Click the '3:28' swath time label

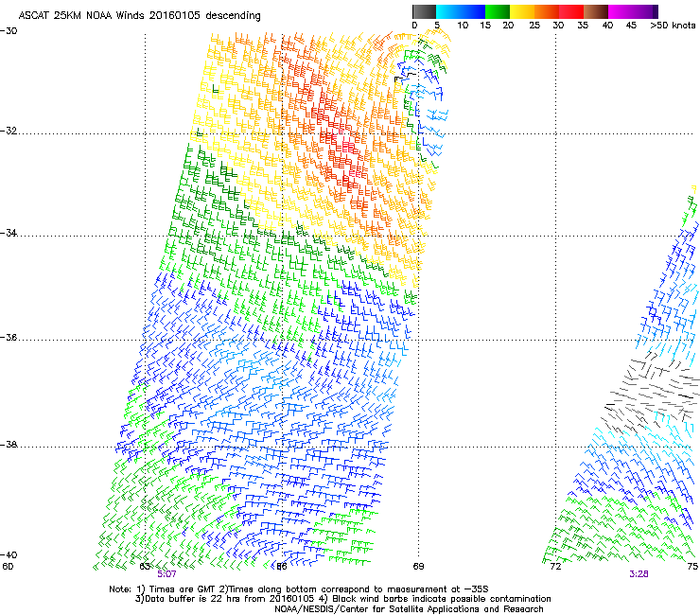tap(639, 574)
